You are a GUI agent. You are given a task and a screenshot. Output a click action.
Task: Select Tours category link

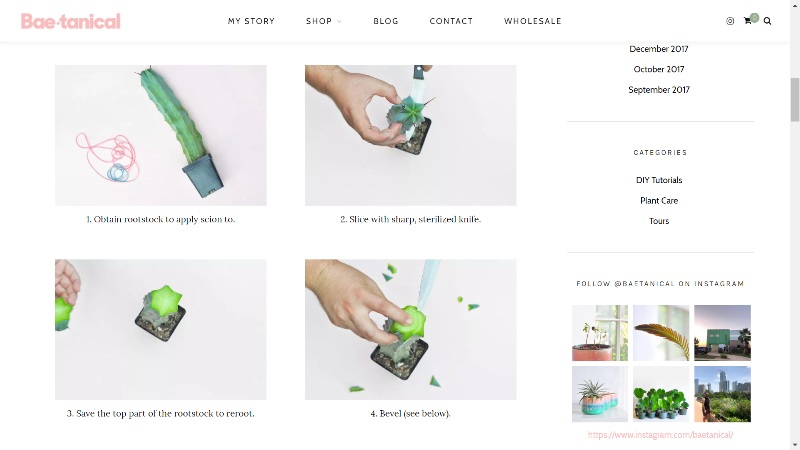coord(659,221)
